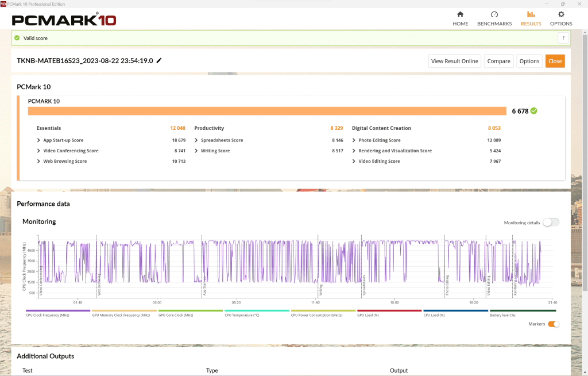Viewport: 588px width, 376px height.
Task: Click the orange PCMark 10 score bar
Action: click(267, 111)
